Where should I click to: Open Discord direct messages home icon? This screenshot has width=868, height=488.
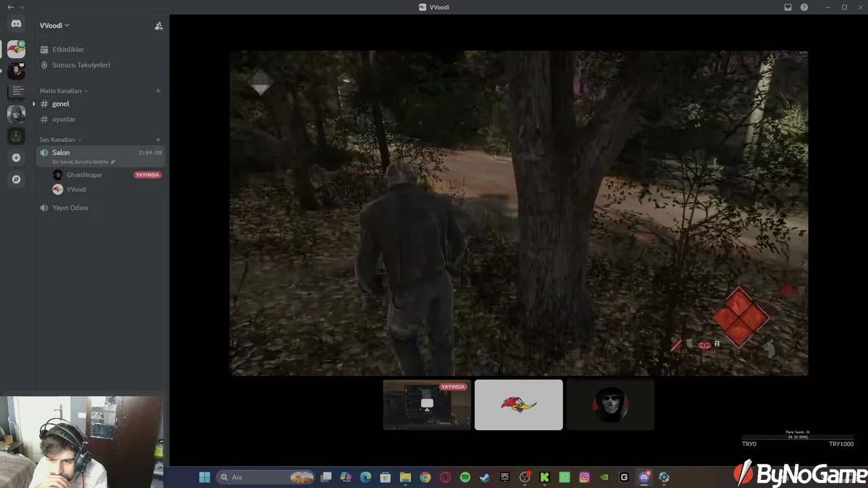click(16, 24)
